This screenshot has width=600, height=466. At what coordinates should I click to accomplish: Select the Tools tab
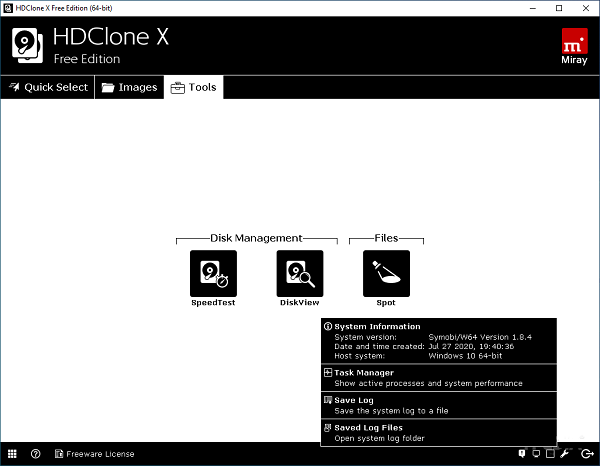click(x=194, y=87)
